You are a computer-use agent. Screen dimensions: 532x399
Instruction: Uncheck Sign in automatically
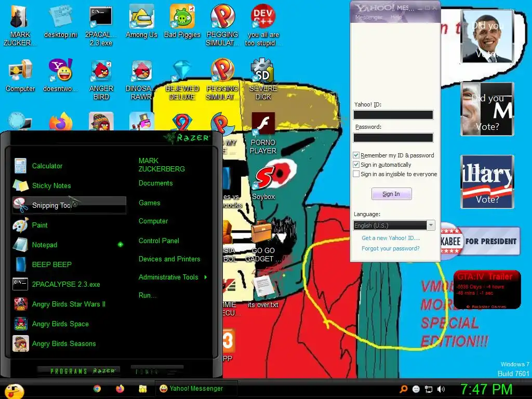coord(356,165)
